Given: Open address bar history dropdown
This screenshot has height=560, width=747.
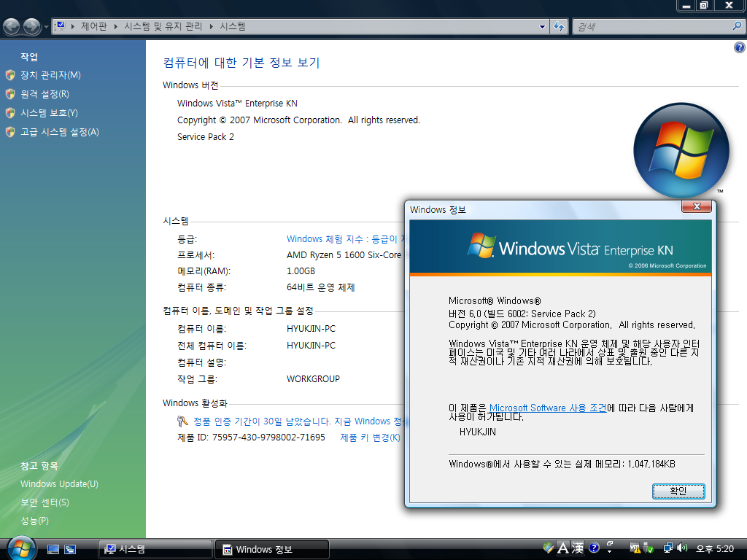Looking at the screenshot, I should pos(542,27).
